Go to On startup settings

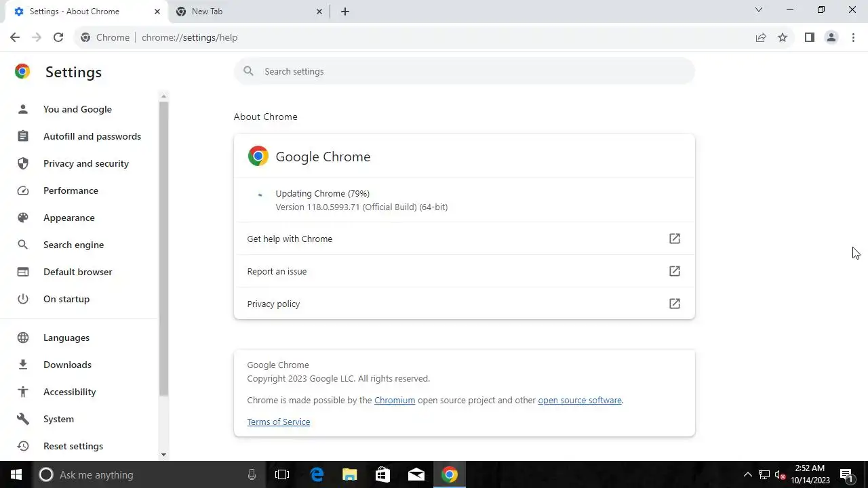point(66,299)
